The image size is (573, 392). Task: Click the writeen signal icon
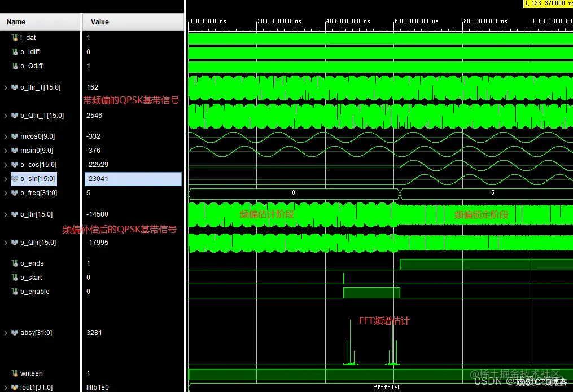point(15,373)
